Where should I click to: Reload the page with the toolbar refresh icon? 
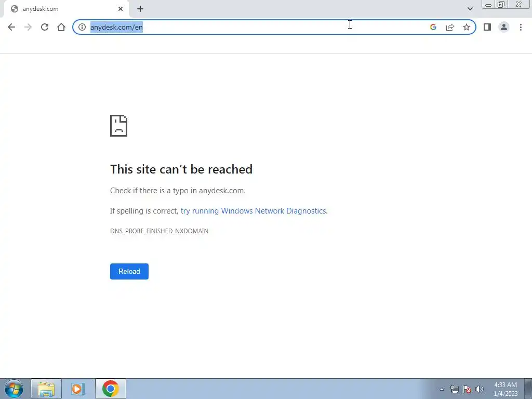click(x=45, y=27)
